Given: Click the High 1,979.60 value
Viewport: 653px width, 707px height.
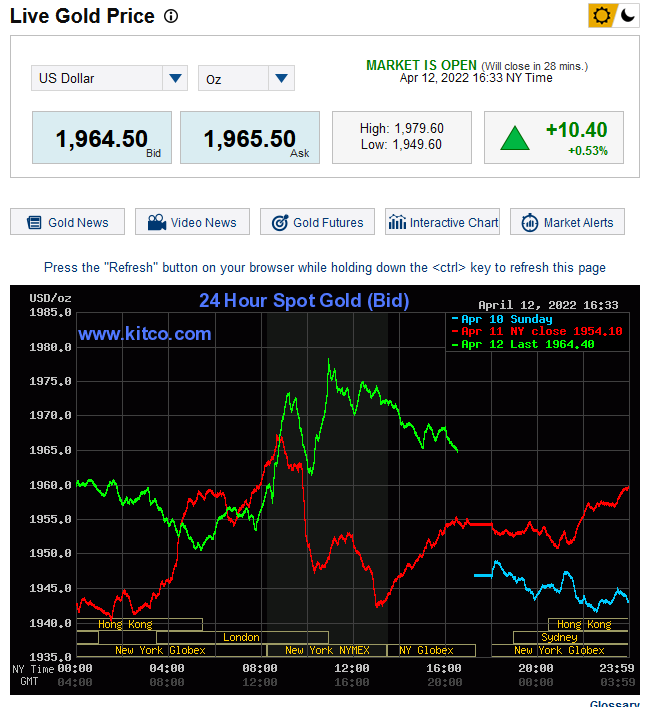Looking at the screenshot, I should [402, 129].
